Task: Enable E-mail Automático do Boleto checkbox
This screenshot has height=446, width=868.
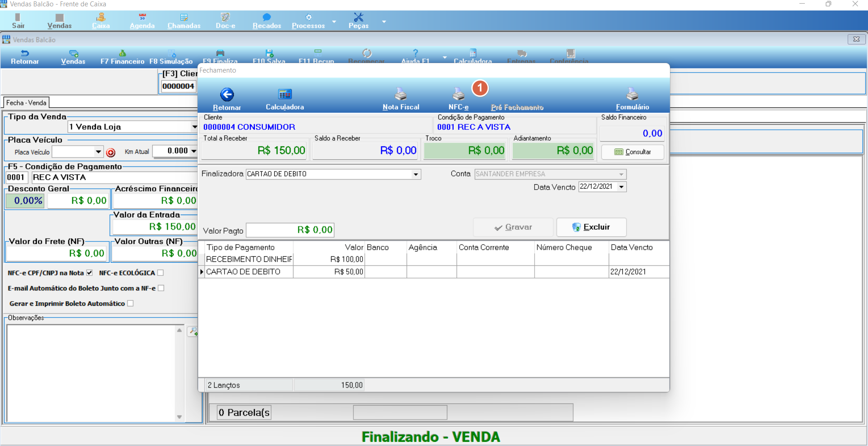Action: (161, 288)
